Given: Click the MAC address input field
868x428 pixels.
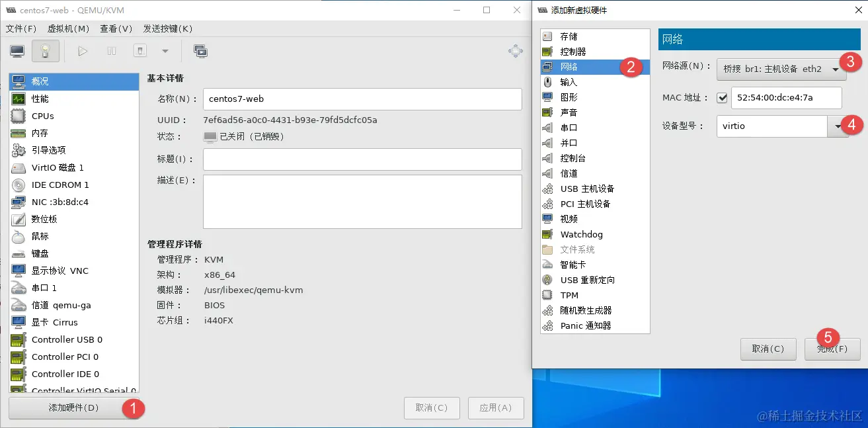Looking at the screenshot, I should [787, 98].
